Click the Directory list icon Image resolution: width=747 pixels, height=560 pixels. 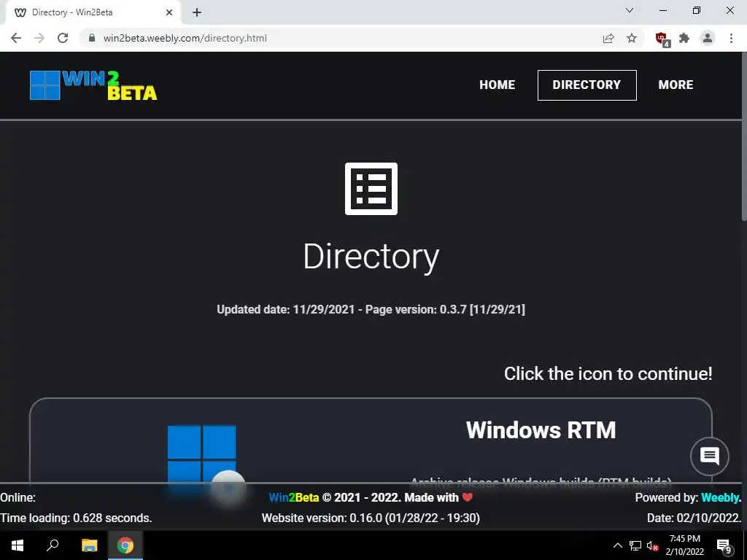pyautogui.click(x=371, y=189)
